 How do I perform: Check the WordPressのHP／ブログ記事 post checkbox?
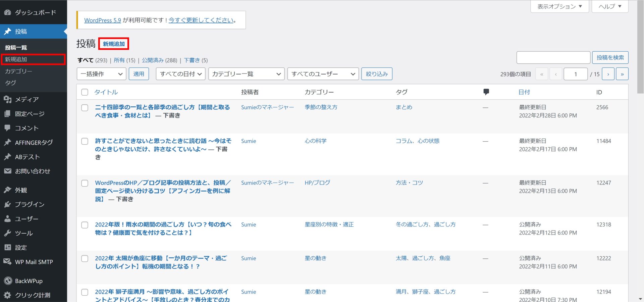85,183
